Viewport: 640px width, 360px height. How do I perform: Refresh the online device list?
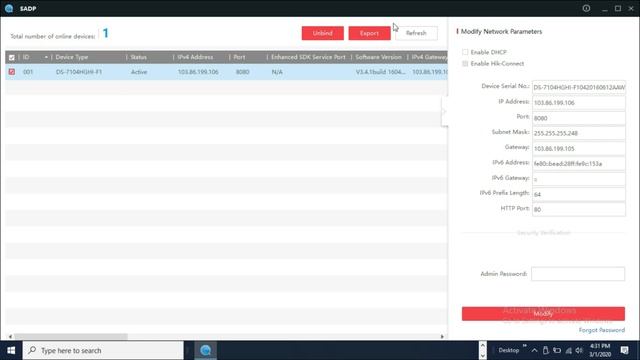pos(416,33)
